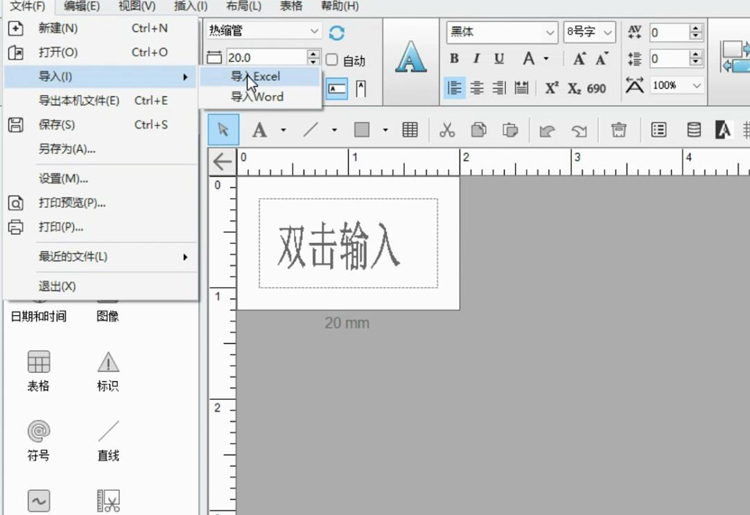Choose 导入Word from the import submenu
750x515 pixels.
tap(260, 97)
